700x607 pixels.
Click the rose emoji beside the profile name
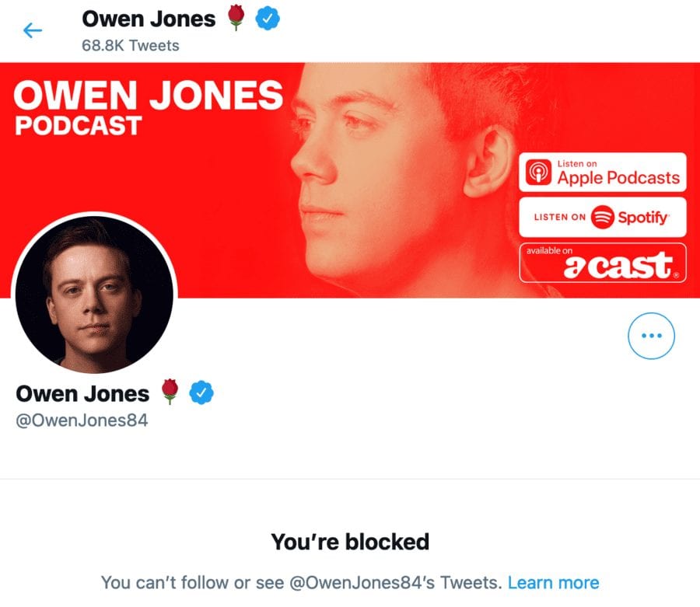point(170,392)
